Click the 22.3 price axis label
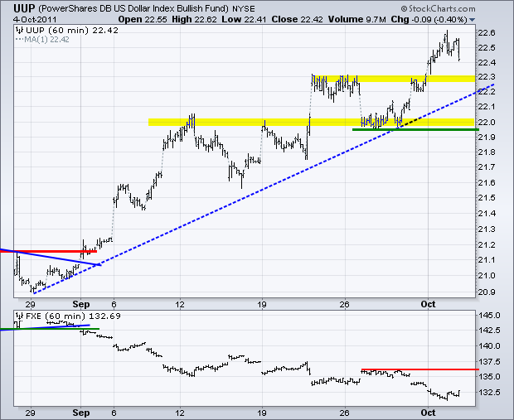Viewport: 514px width, 420px height. coord(487,77)
